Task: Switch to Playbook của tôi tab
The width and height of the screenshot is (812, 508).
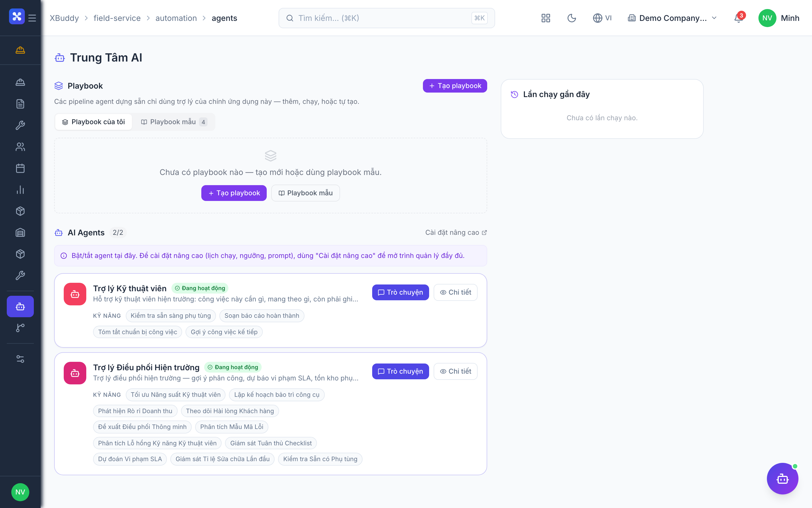Action: [94, 122]
